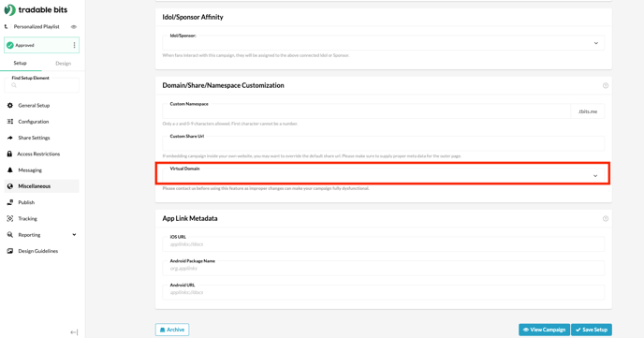The image size is (644, 338).
Task: Switch to the Design tab
Action: (64, 64)
